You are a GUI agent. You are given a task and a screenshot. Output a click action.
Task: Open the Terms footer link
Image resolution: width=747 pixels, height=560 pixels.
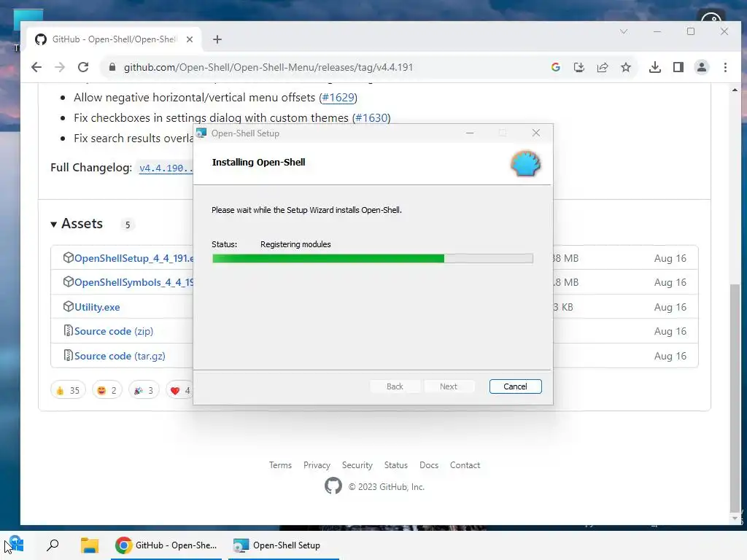coord(280,465)
